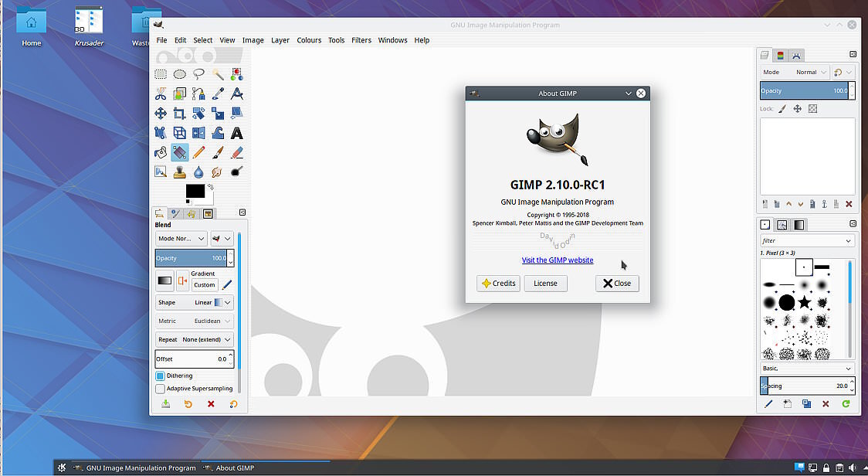This screenshot has width=868, height=476.
Task: Open the Basic brush tag dropdown
Action: 807,369
